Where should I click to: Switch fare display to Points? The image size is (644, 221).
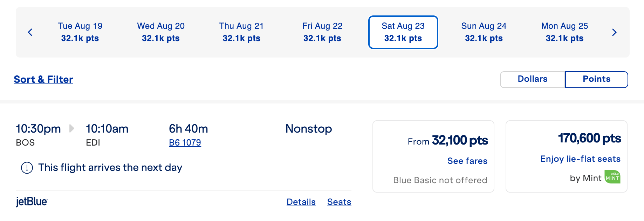tap(596, 79)
